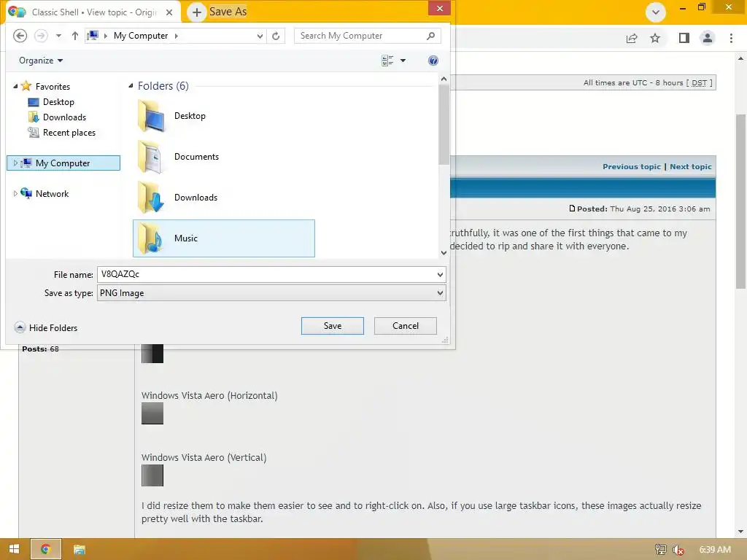Image resolution: width=747 pixels, height=560 pixels.
Task: Open the Organize menu
Action: 41,61
